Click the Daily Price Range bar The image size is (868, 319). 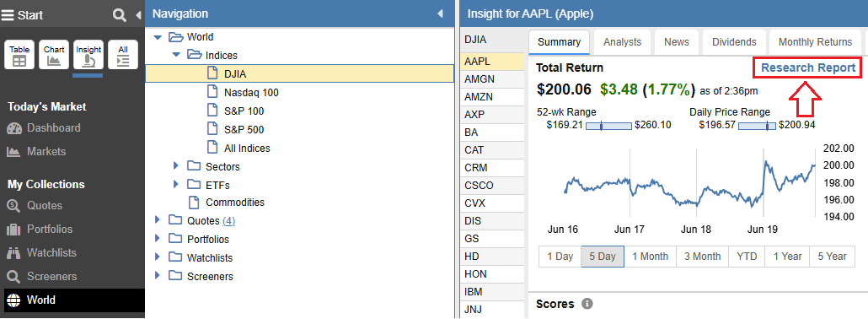(x=758, y=126)
